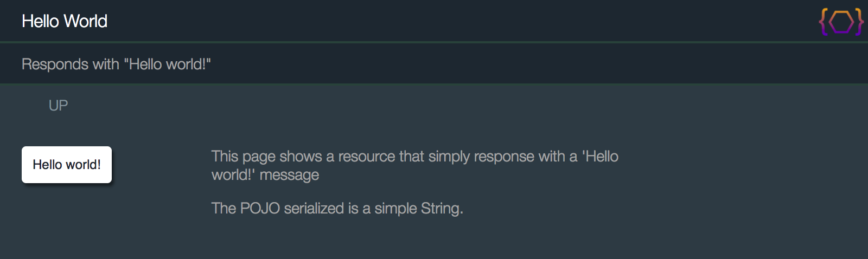The width and height of the screenshot is (868, 259).
Task: Click the orange-purple hexagon inside the logo
Action: coord(841,22)
